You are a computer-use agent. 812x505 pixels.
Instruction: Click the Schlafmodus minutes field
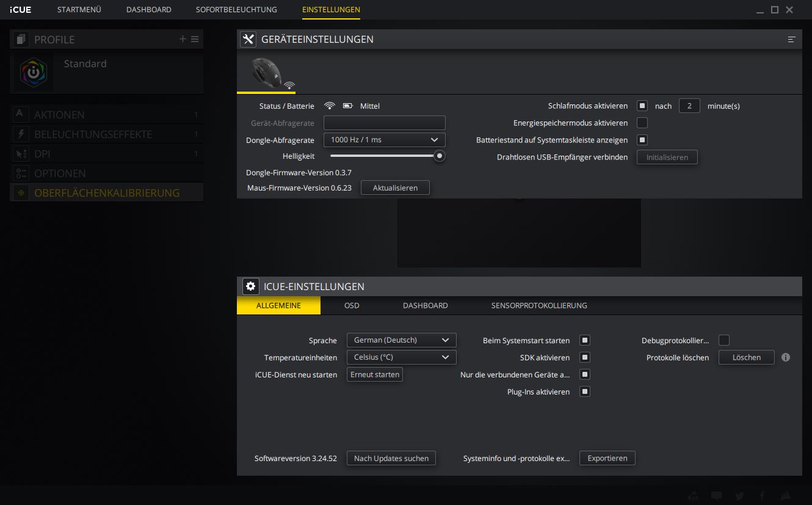[689, 106]
